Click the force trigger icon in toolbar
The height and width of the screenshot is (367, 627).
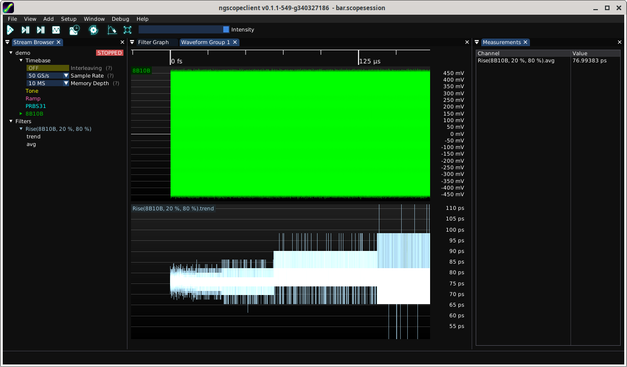[40, 30]
